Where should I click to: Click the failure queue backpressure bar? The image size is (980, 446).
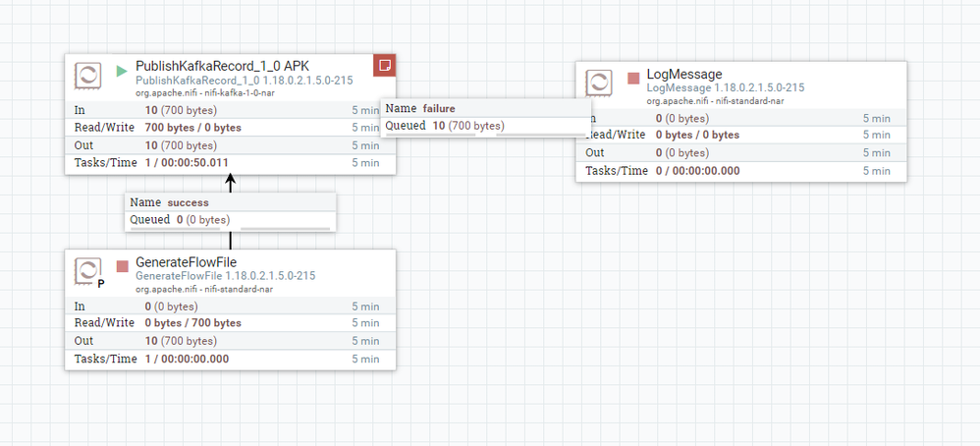(x=430, y=134)
